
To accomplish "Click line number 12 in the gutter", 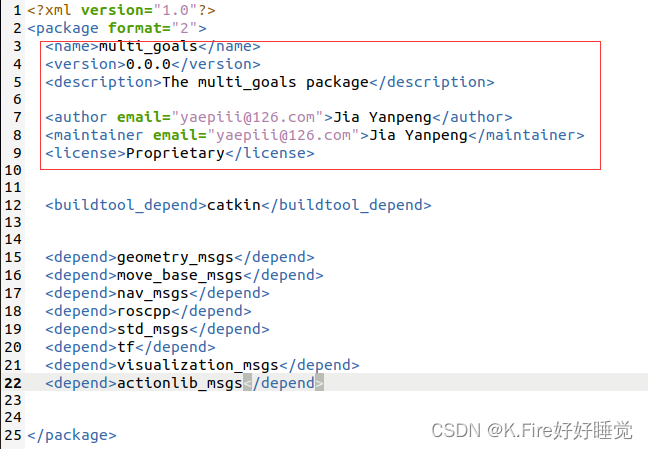I will pos(13,205).
